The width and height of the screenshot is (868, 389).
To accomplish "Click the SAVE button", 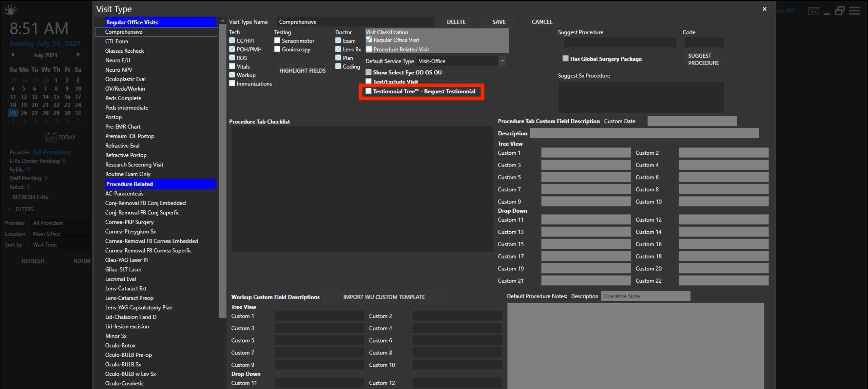I will pos(499,21).
